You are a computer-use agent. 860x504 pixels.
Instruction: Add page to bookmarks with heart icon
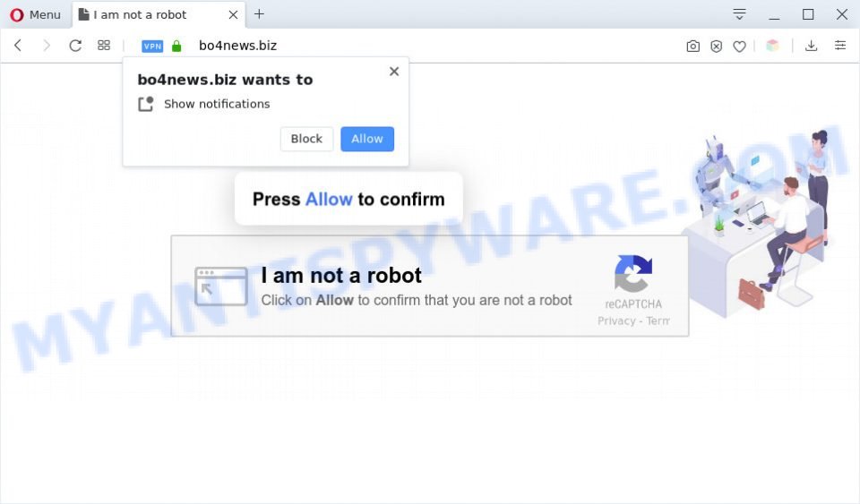click(x=739, y=46)
